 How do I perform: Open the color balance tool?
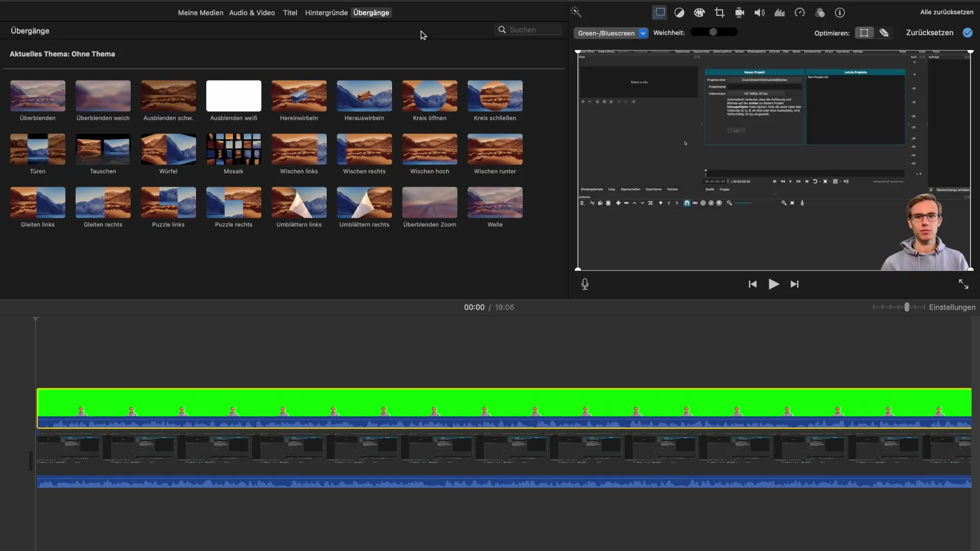click(679, 13)
